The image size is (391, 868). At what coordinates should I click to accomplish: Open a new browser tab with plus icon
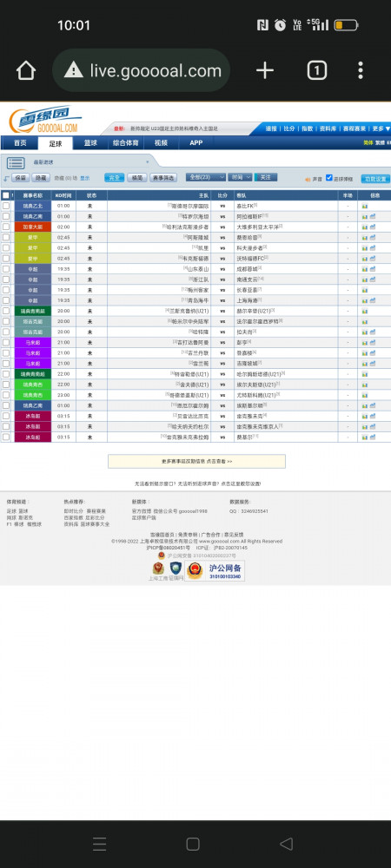tap(265, 70)
